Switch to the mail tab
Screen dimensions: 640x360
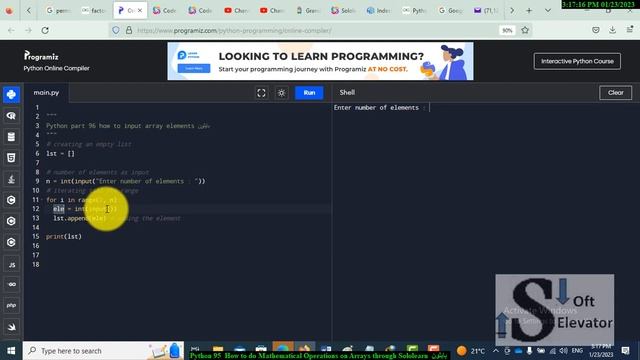pyautogui.click(x=486, y=11)
